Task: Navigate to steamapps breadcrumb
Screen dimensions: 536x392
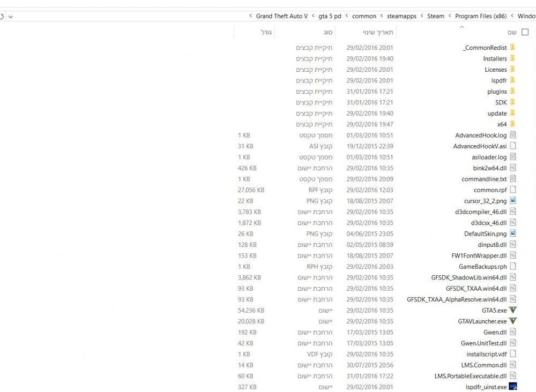Action: coord(401,16)
